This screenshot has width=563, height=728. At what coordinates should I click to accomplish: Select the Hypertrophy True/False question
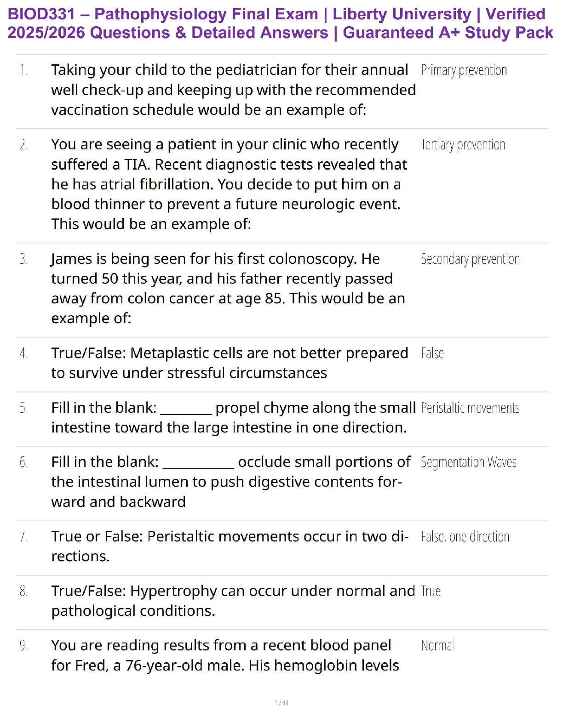click(x=233, y=601)
